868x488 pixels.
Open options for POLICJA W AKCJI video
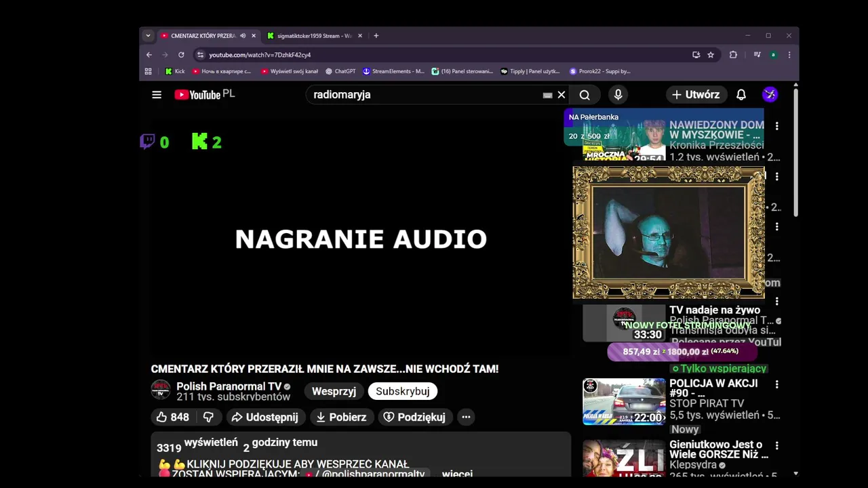(777, 384)
